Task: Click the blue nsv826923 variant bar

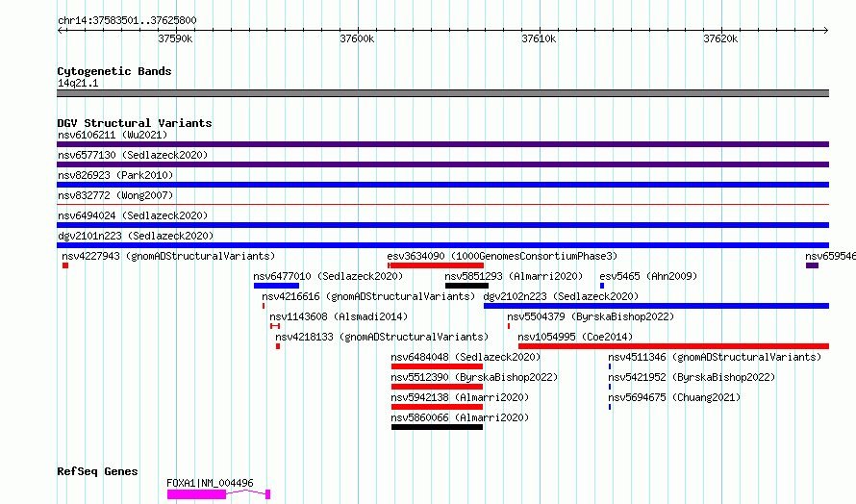Action: point(442,185)
